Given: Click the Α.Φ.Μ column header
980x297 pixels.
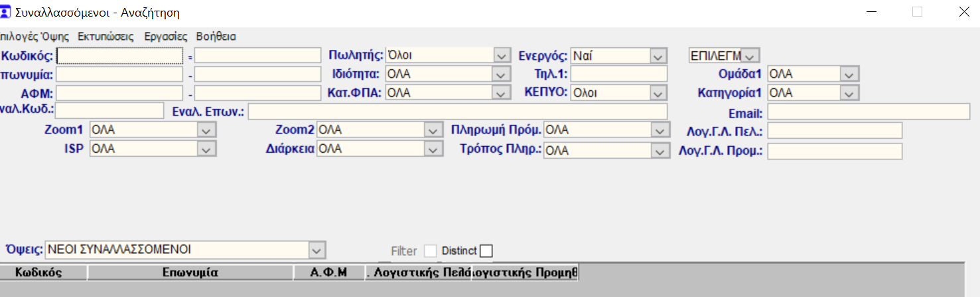Looking at the screenshot, I should pyautogui.click(x=329, y=272).
